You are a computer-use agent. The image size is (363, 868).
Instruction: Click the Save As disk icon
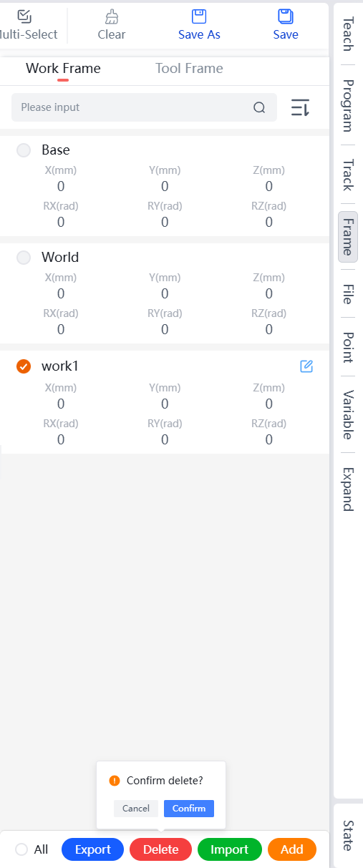[199, 16]
